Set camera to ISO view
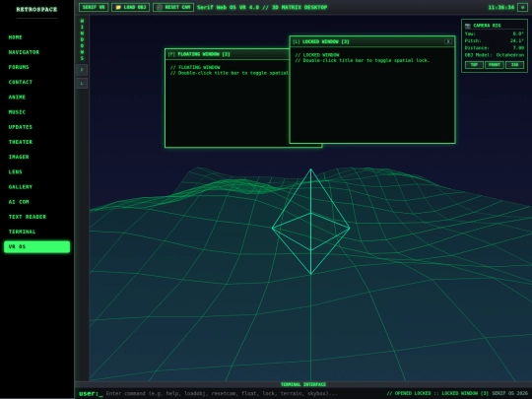This screenshot has height=399, width=532. (x=514, y=65)
